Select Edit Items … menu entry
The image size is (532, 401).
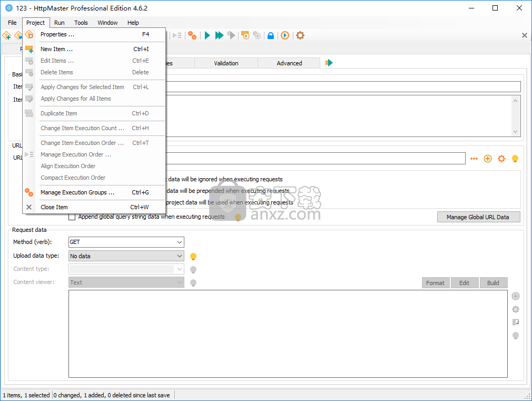pos(94,61)
